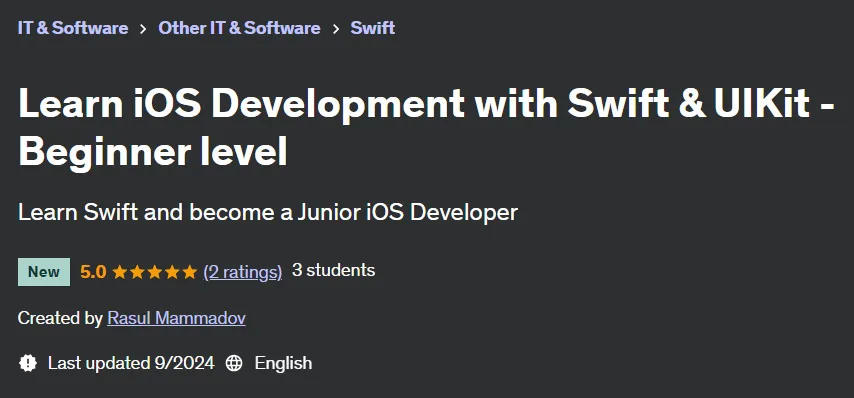Open the (2 ratings) link
The height and width of the screenshot is (398, 854).
point(243,272)
